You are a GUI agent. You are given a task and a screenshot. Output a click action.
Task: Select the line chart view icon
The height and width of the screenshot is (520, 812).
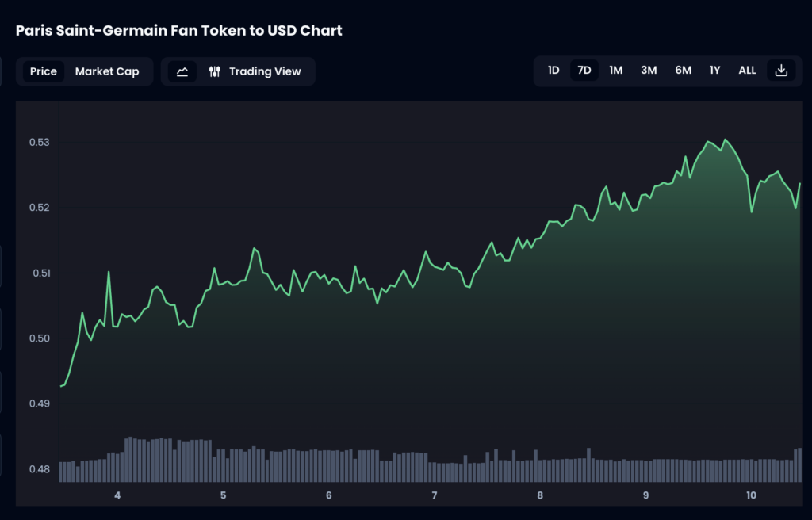[182, 71]
